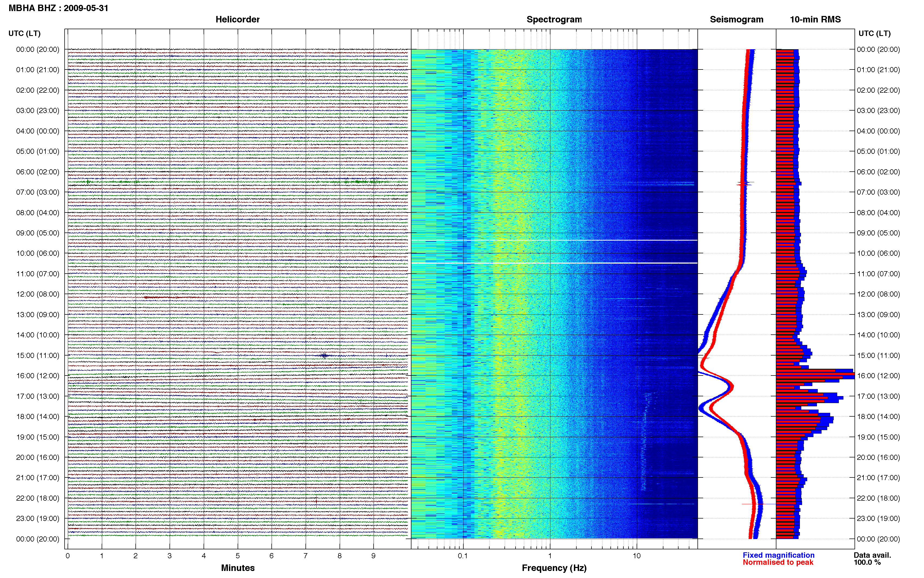Viewport: 924px width, 578px height.
Task: Click the 'Minutes' axis title below the helicorder
Action: tap(238, 568)
